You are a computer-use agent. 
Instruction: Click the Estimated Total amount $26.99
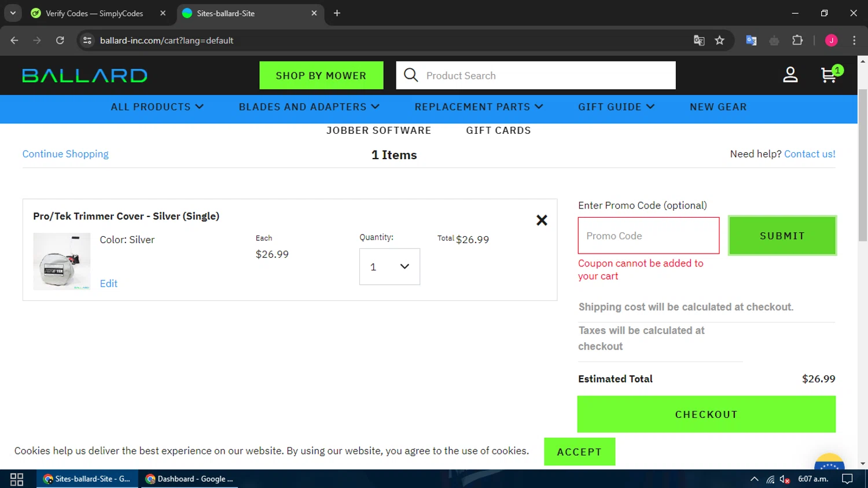(818, 379)
